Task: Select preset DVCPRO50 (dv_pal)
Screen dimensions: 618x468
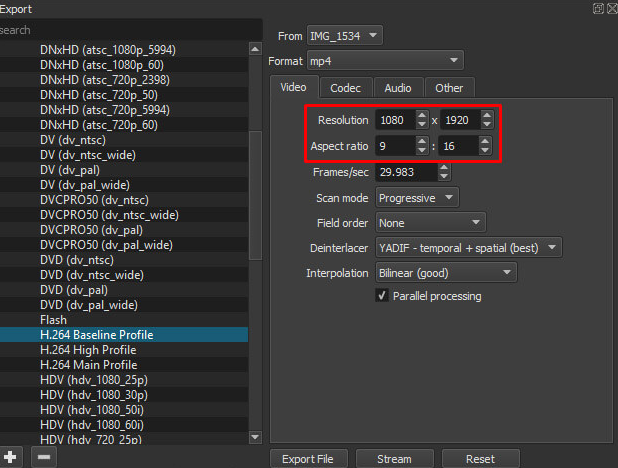Action: tap(124, 229)
